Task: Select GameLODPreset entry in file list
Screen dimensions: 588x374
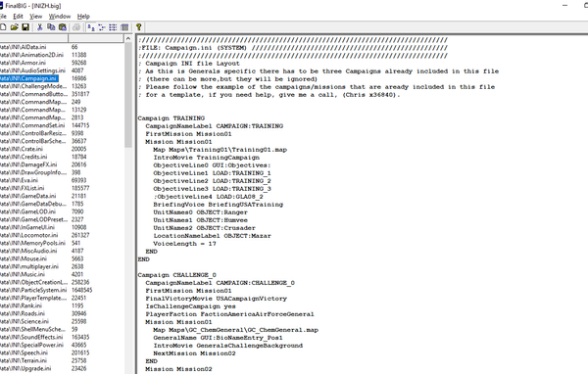Action: pos(33,219)
